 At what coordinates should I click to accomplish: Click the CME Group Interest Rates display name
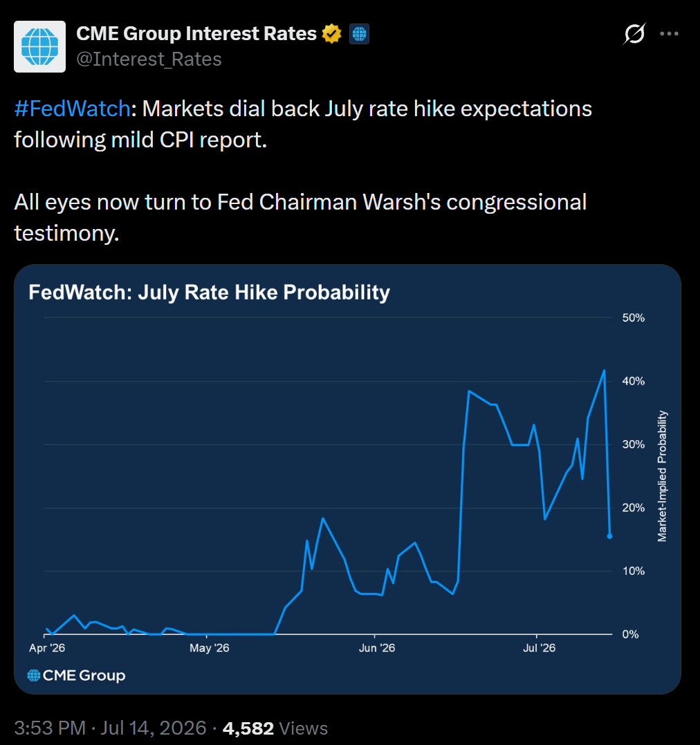(196, 34)
